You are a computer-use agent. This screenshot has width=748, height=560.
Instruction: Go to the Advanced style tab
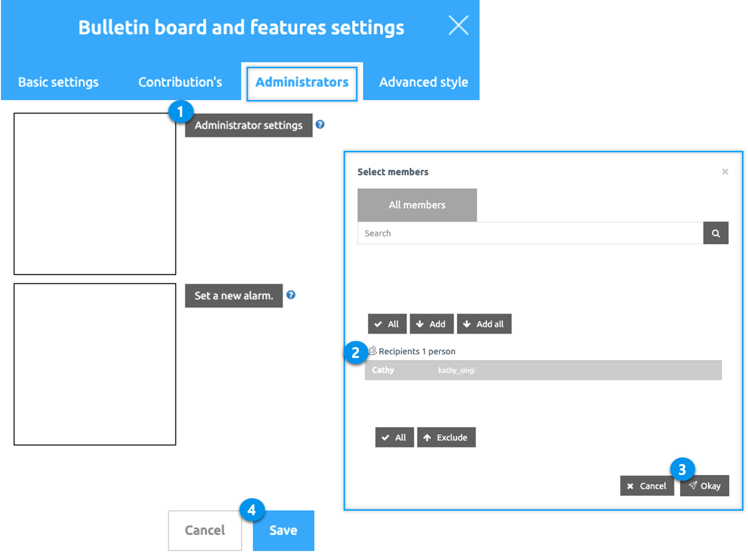pos(423,82)
